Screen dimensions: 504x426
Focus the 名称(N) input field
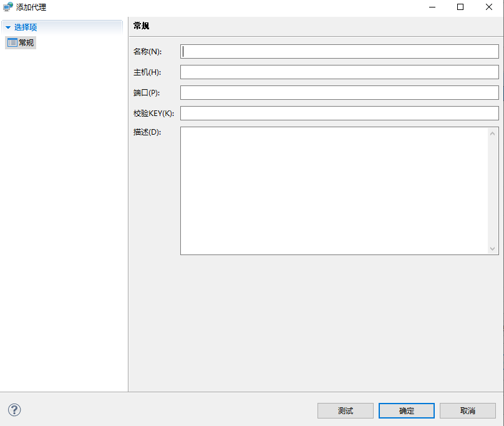[339, 52]
